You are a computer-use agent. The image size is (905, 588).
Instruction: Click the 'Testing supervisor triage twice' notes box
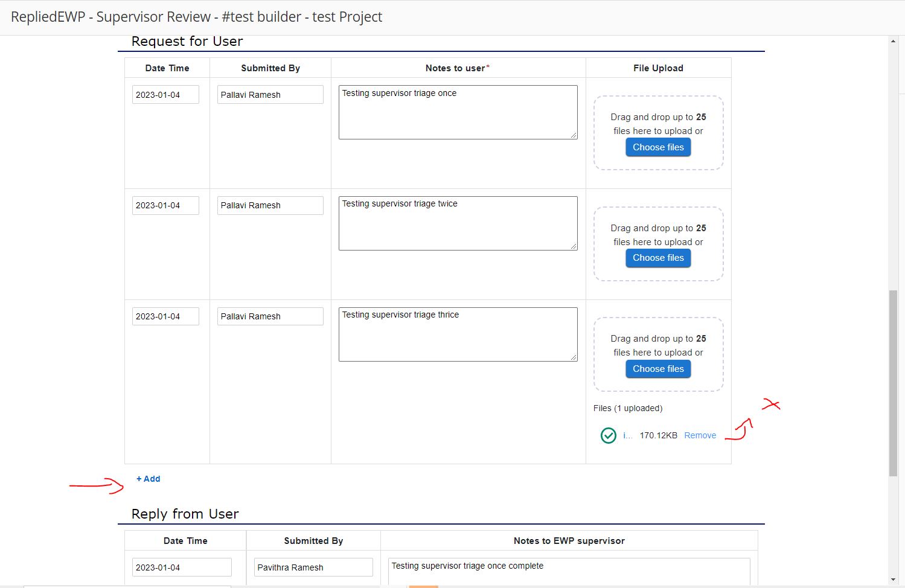tap(458, 223)
